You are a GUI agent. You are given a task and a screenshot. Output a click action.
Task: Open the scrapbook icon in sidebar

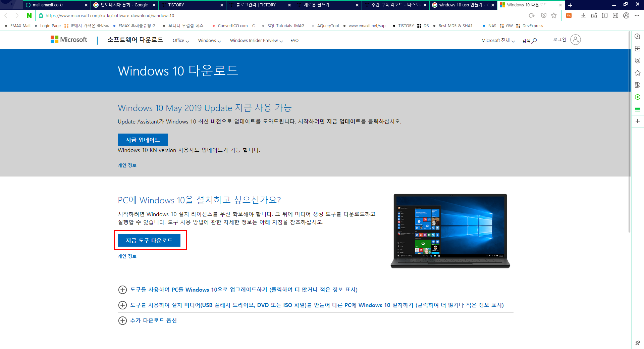click(638, 49)
